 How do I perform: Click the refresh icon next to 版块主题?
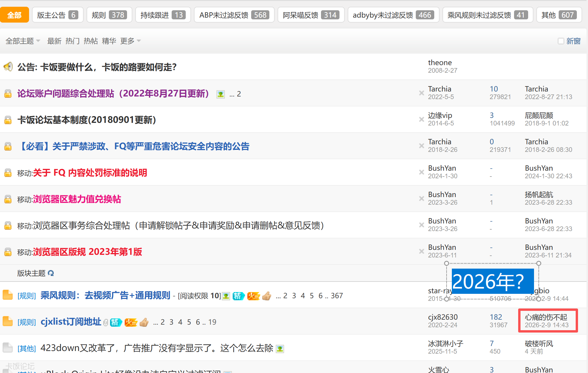coord(51,273)
